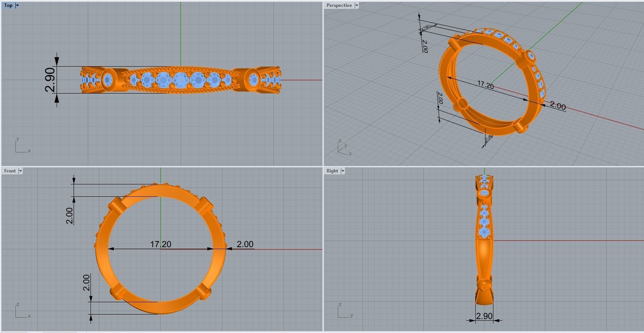Pick the large center gemstone in Top view
This screenshot has width=644, height=333.
pos(181,80)
